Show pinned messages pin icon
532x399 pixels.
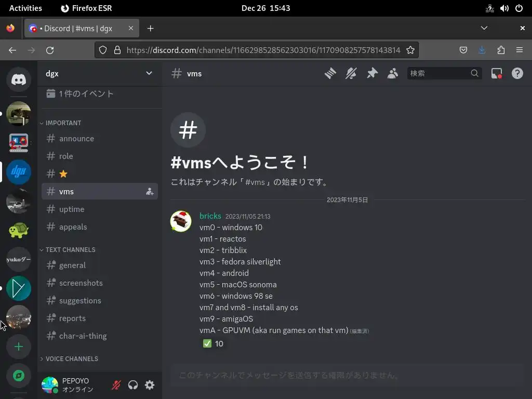click(372, 73)
